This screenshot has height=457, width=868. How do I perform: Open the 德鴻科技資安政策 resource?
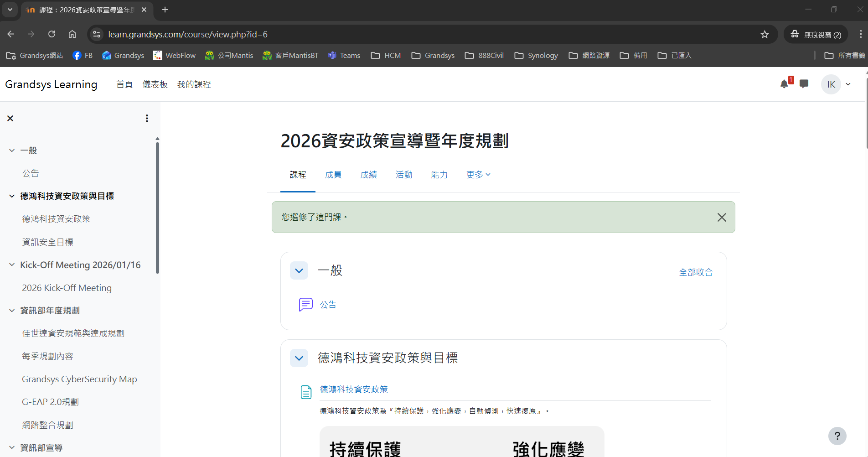(354, 389)
